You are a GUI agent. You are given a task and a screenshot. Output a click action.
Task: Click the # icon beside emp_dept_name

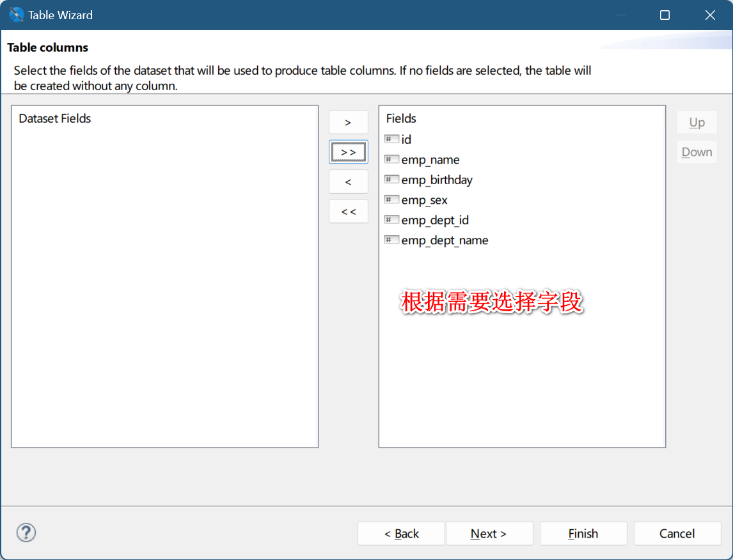(x=391, y=239)
